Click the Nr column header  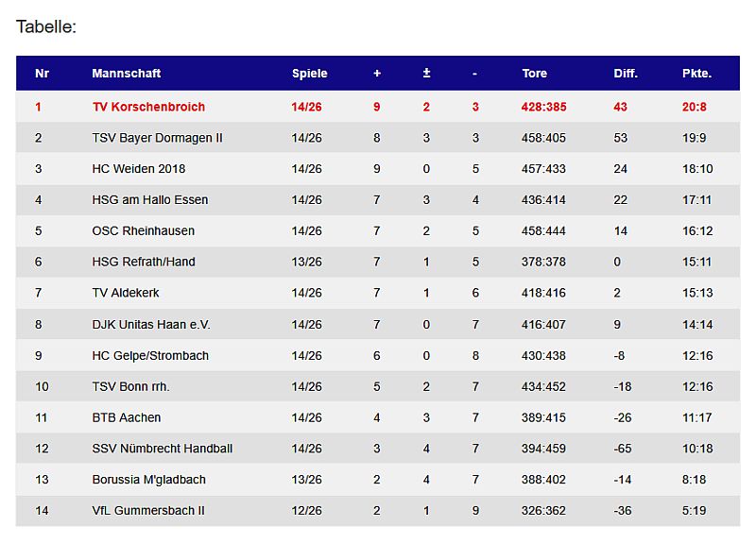[42, 74]
